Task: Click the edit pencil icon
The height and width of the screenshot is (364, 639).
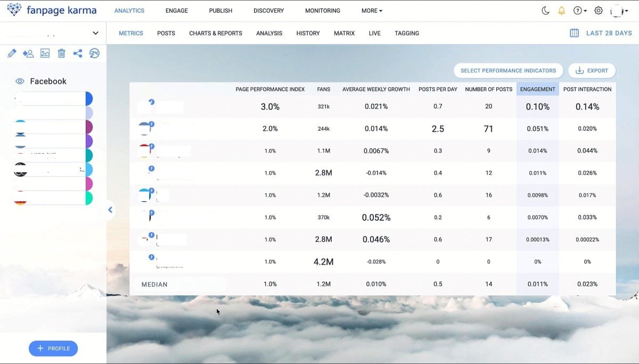Action: click(x=12, y=53)
